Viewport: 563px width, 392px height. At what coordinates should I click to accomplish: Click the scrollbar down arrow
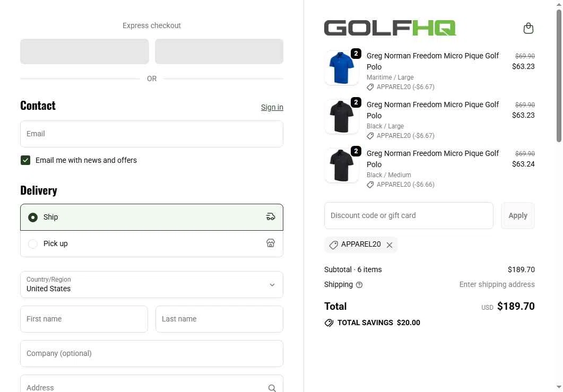559,387
